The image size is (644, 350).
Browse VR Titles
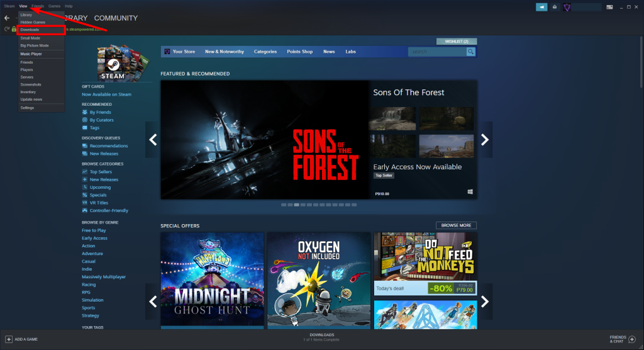tap(99, 203)
